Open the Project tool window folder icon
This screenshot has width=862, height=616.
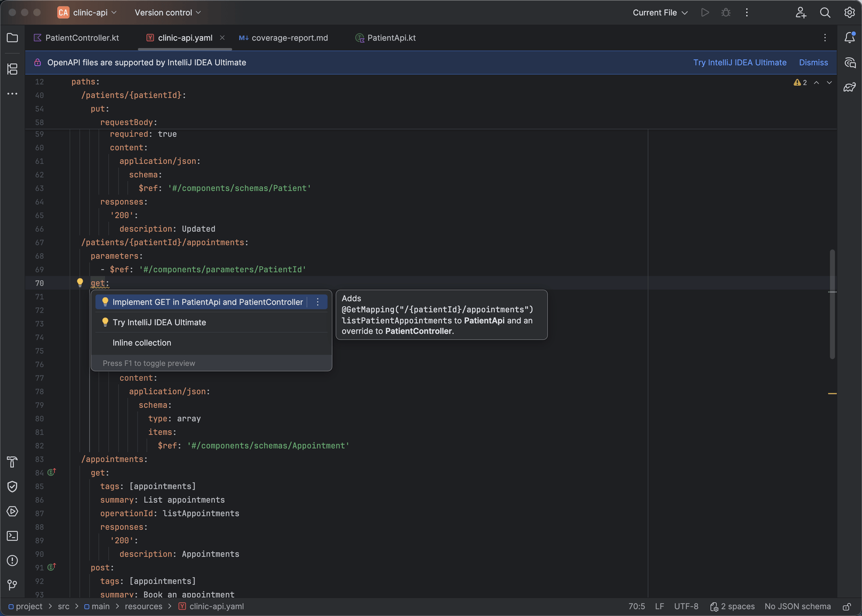pos(12,38)
